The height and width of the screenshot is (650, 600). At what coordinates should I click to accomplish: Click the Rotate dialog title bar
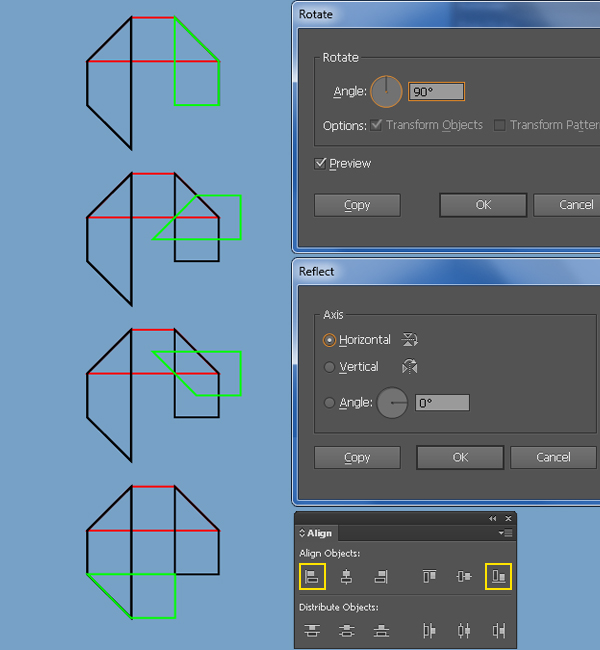click(x=448, y=15)
